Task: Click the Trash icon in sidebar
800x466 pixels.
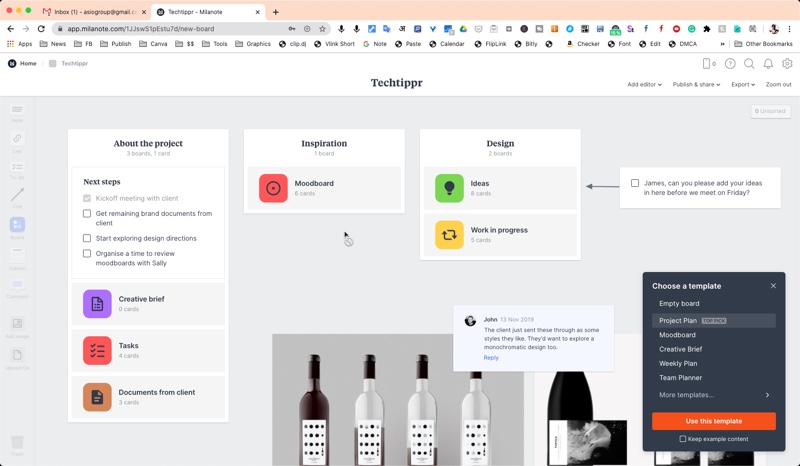Action: (17, 444)
